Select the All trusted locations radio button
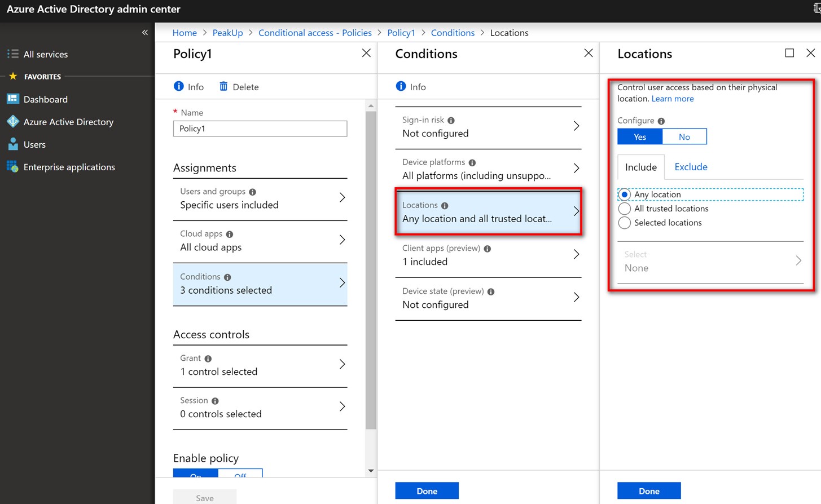Image resolution: width=821 pixels, height=504 pixels. [x=625, y=209]
